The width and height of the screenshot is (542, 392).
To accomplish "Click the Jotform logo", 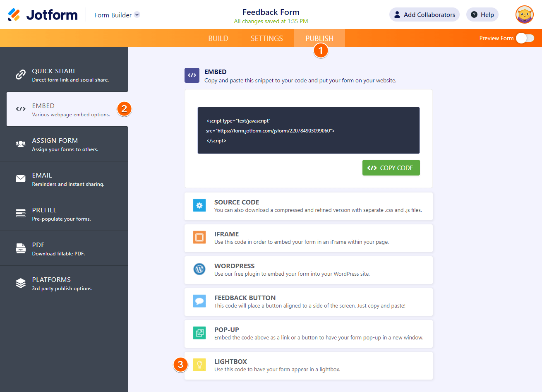I will [x=43, y=15].
